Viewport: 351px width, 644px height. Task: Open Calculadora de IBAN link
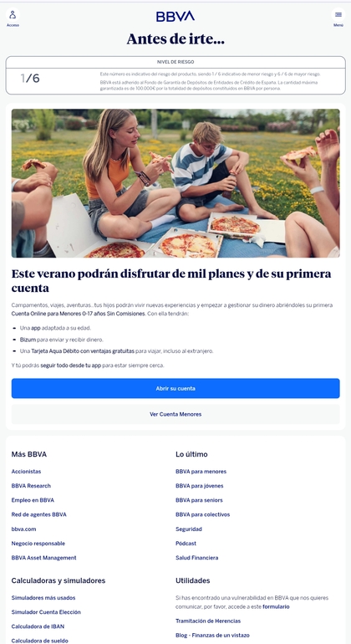pos(38,626)
